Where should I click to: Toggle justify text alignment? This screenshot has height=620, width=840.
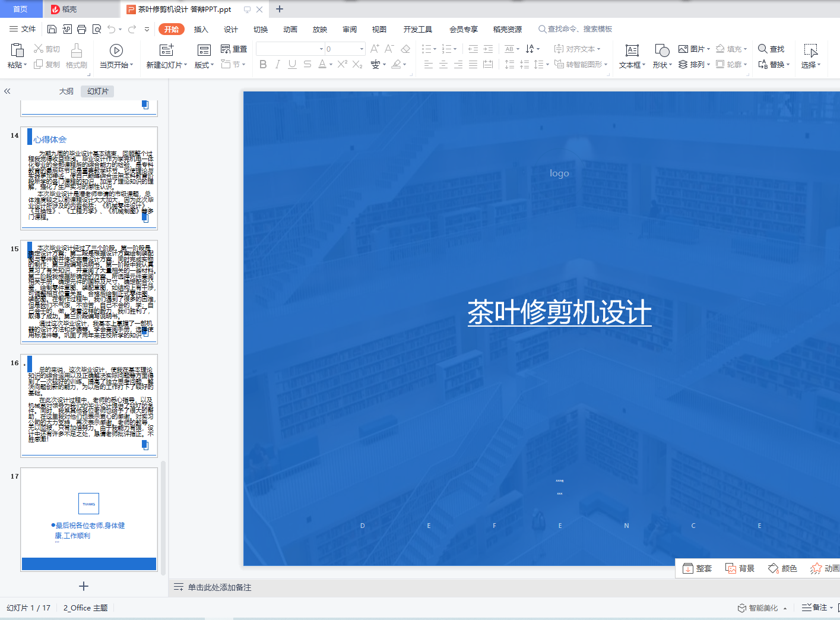(473, 64)
